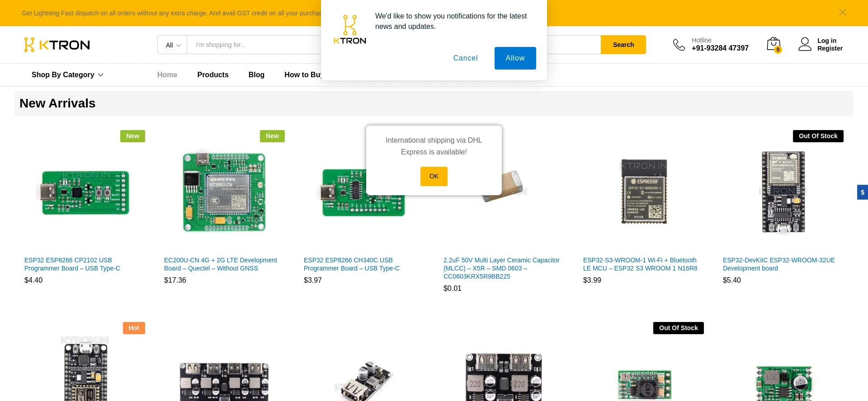
Task: Open ESP32 ESP8266 CH340C USB Programmer link
Action: click(x=352, y=264)
